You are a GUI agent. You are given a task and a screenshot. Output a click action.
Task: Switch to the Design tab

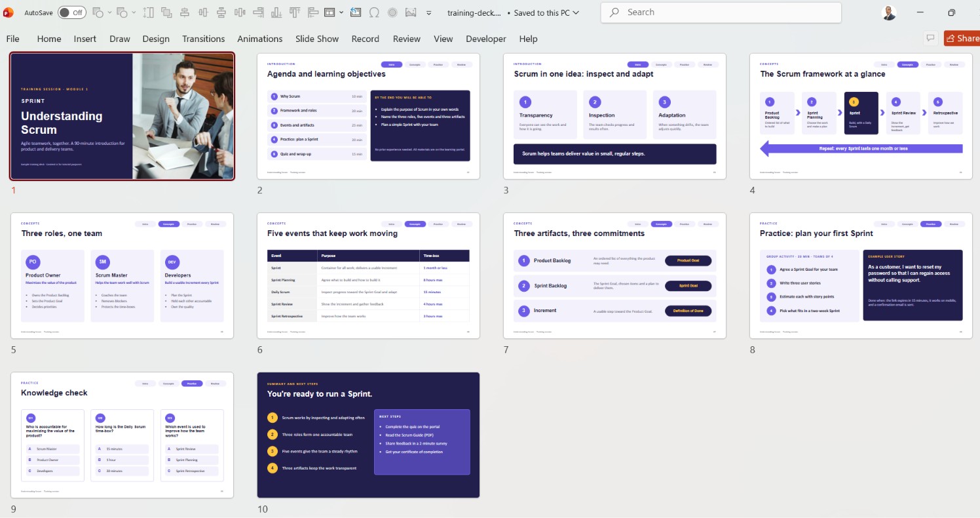pos(156,39)
